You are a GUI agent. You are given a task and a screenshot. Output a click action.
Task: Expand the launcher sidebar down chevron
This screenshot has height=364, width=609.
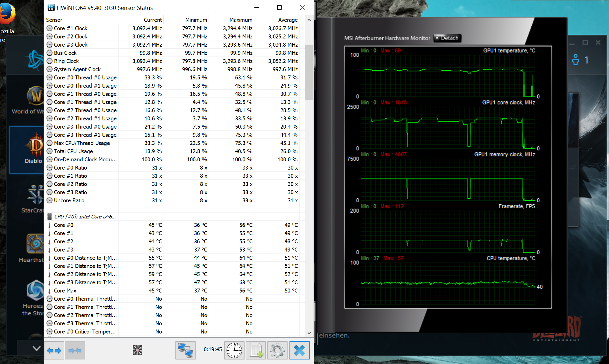click(x=36, y=348)
